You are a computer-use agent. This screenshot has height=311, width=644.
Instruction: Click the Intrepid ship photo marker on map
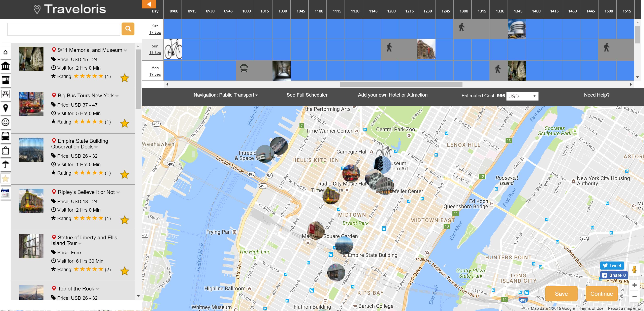click(x=279, y=146)
